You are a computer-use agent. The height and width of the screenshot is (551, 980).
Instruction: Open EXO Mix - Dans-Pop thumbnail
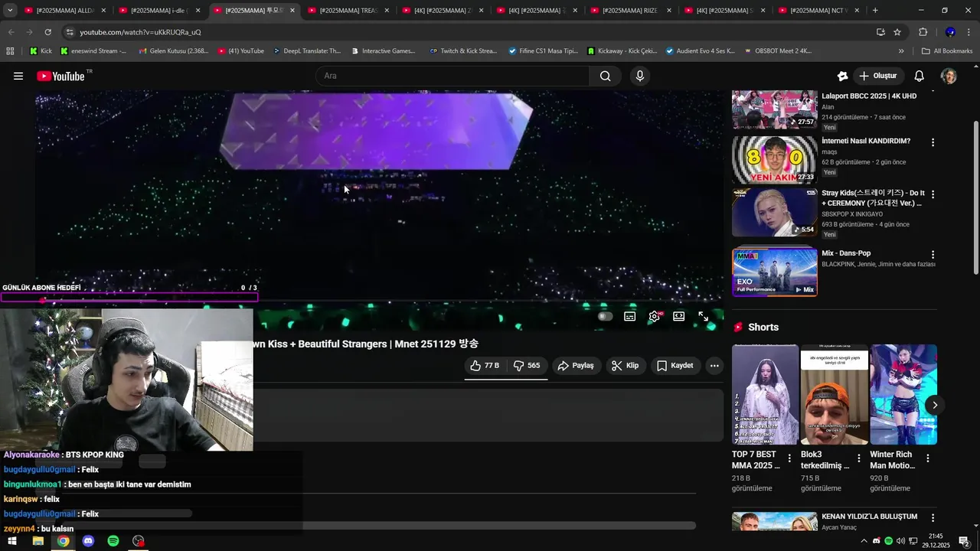point(774,272)
